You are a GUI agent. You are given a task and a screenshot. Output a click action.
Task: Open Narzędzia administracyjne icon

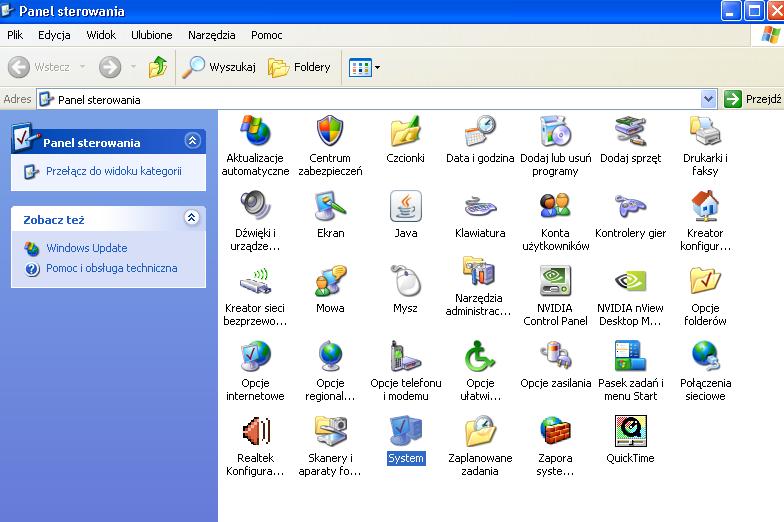[479, 272]
